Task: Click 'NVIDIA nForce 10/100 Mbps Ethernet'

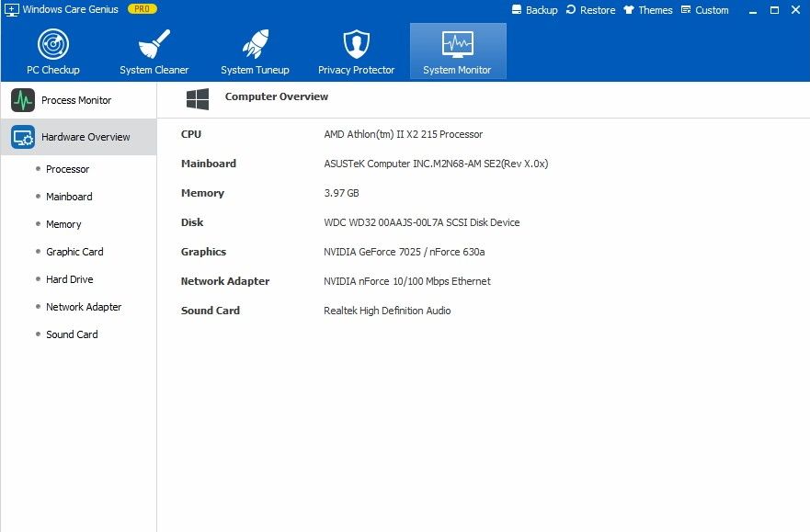Action: pos(407,281)
